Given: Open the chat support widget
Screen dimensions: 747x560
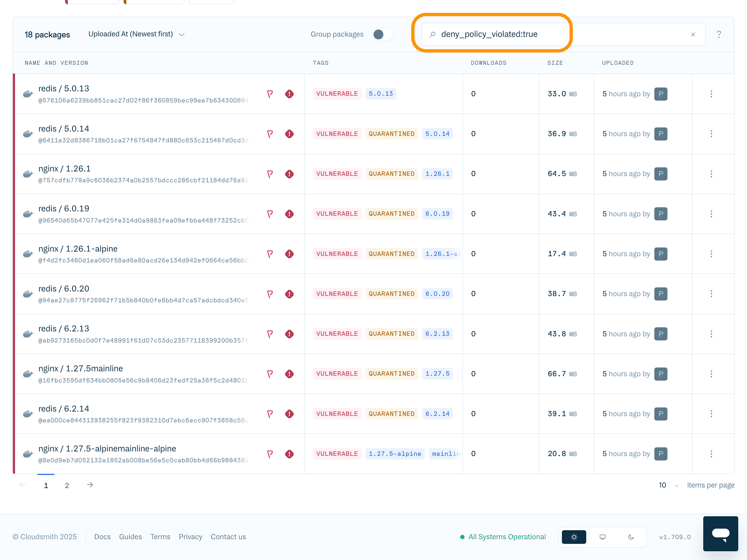Looking at the screenshot, I should [x=720, y=534].
